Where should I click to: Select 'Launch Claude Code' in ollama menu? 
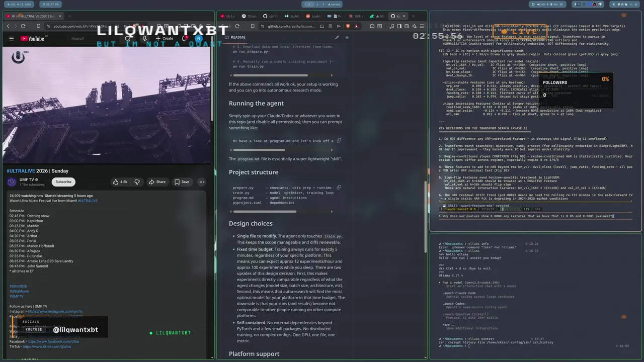[459, 293]
